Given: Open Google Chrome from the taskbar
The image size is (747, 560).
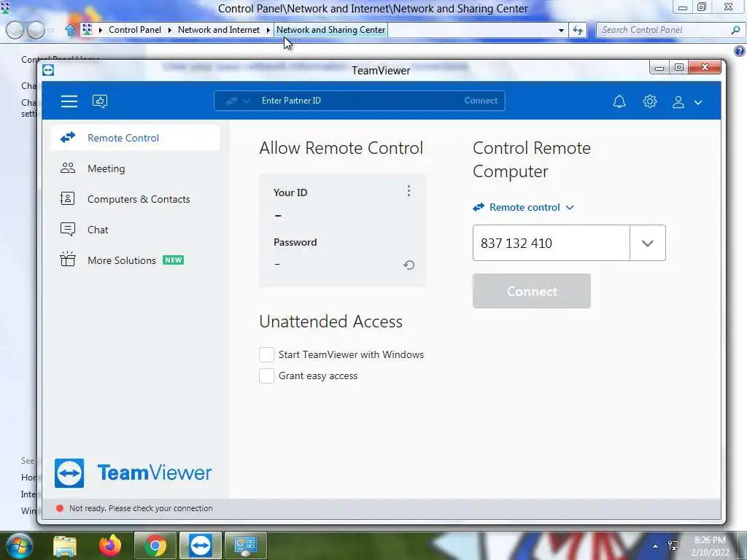Looking at the screenshot, I should [x=155, y=545].
